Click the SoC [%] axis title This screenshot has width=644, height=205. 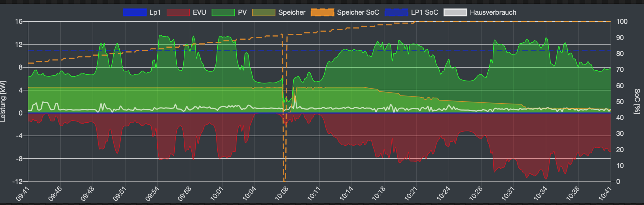coord(637,101)
